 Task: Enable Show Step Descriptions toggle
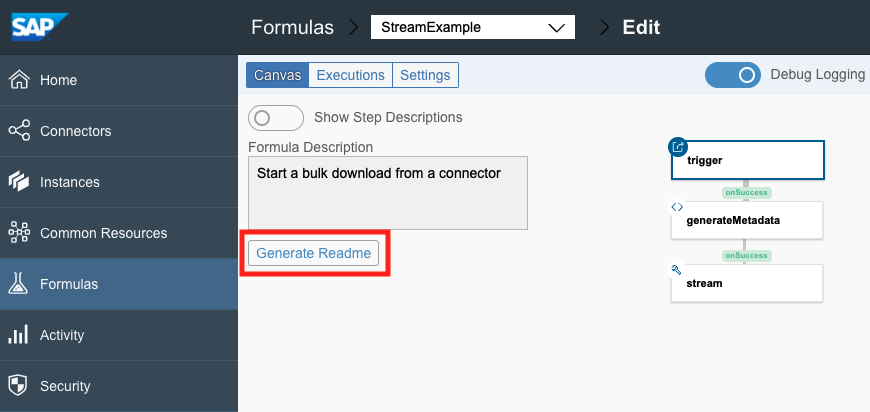275,117
